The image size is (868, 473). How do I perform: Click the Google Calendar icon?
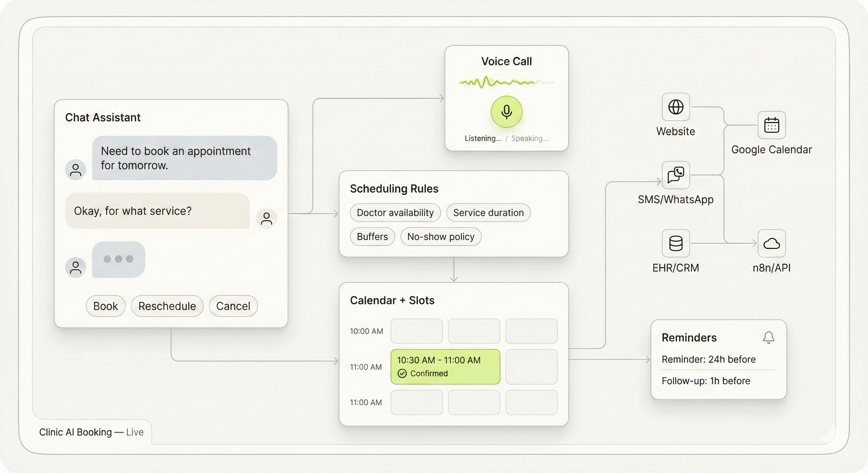coord(772,125)
